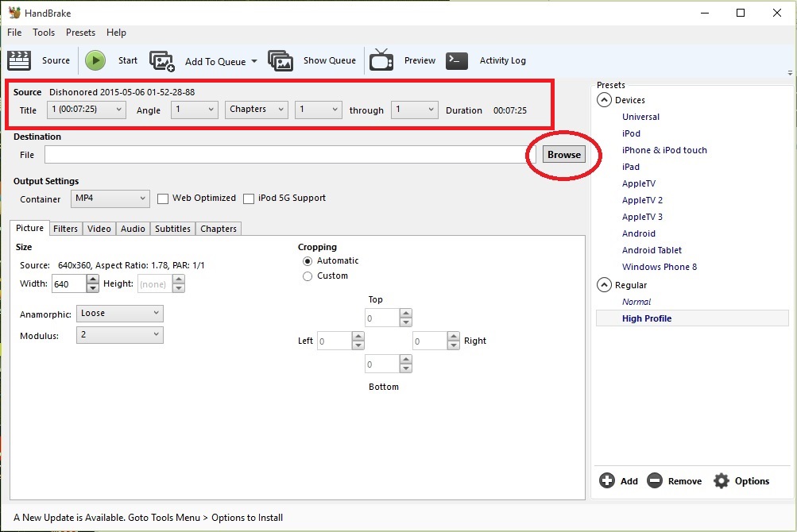Open the Modulus dropdown
Viewport: 797px width, 532px height.
tap(120, 335)
